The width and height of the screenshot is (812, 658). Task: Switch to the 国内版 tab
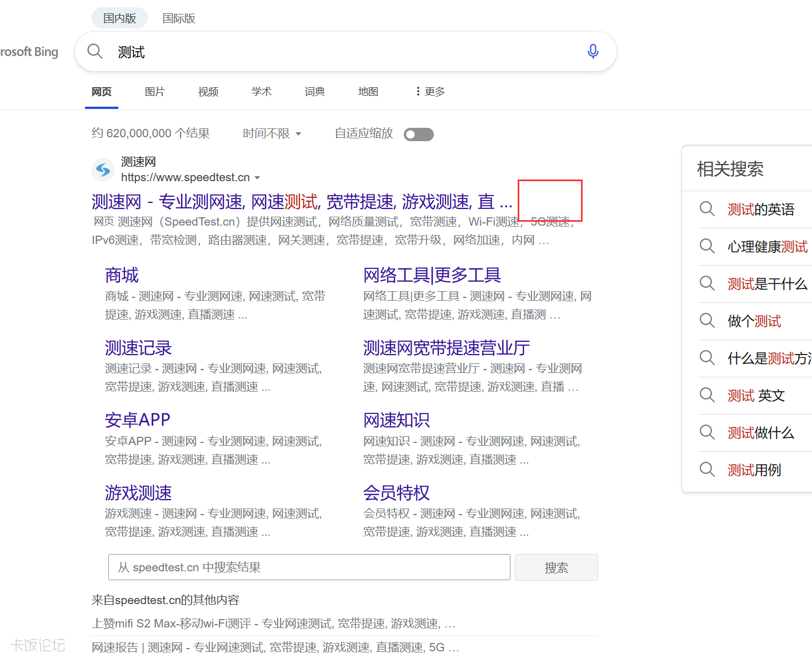(119, 18)
